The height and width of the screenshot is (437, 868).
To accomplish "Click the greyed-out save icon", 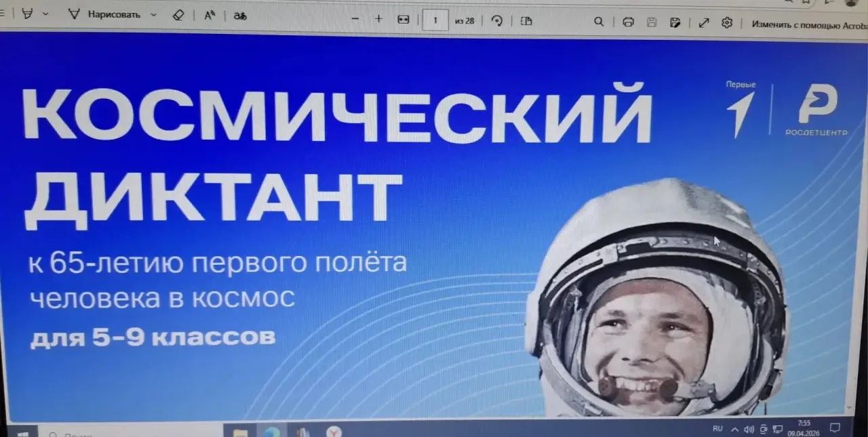I will pos(652,22).
